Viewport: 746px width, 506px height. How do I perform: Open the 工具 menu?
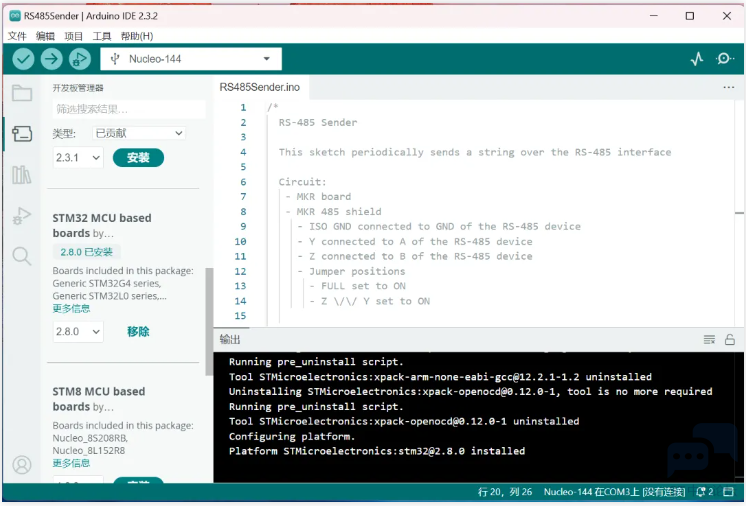(x=102, y=36)
